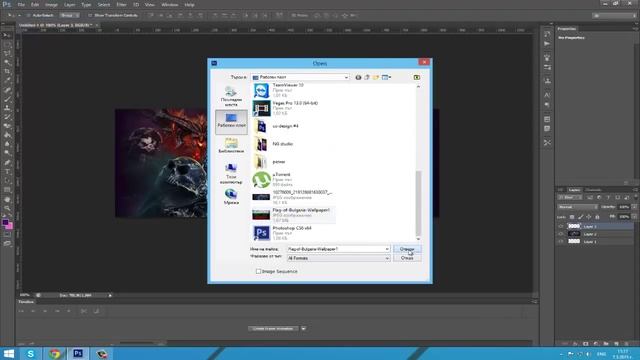The height and width of the screenshot is (360, 640).
Task: Choose Network in Open dialog sidebar
Action: [231, 197]
